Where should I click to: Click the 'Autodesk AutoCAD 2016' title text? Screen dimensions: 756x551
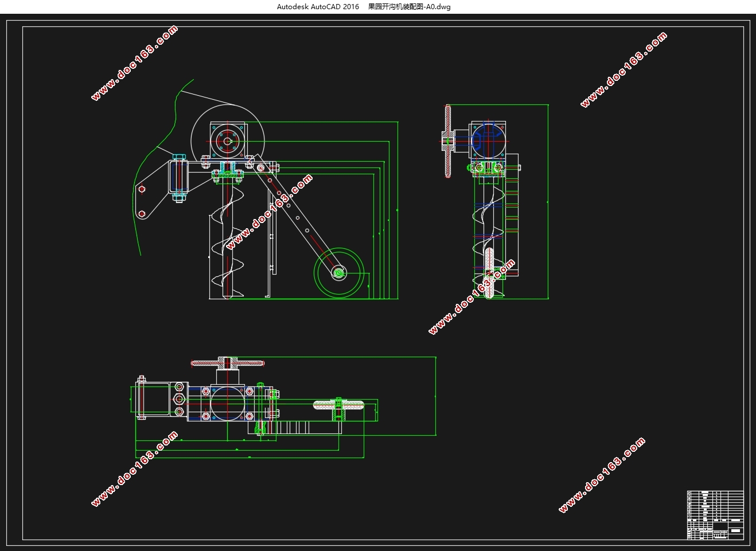[x=318, y=7]
